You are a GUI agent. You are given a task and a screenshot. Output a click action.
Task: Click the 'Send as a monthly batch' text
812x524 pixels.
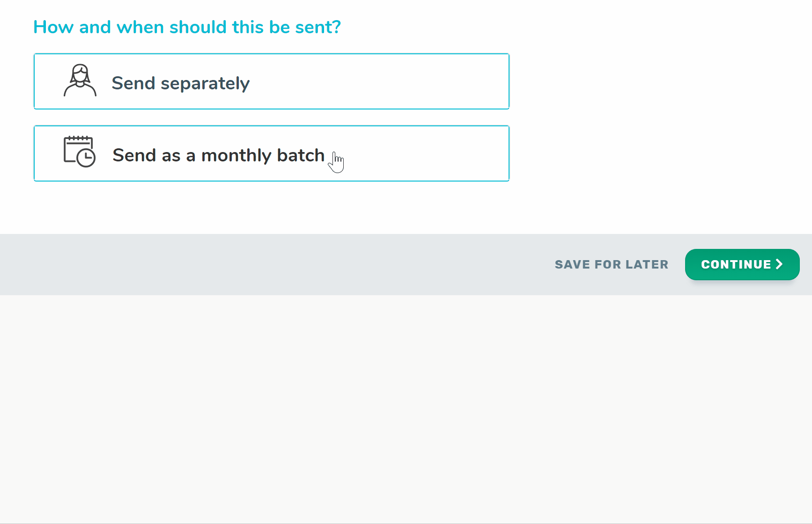coord(219,155)
